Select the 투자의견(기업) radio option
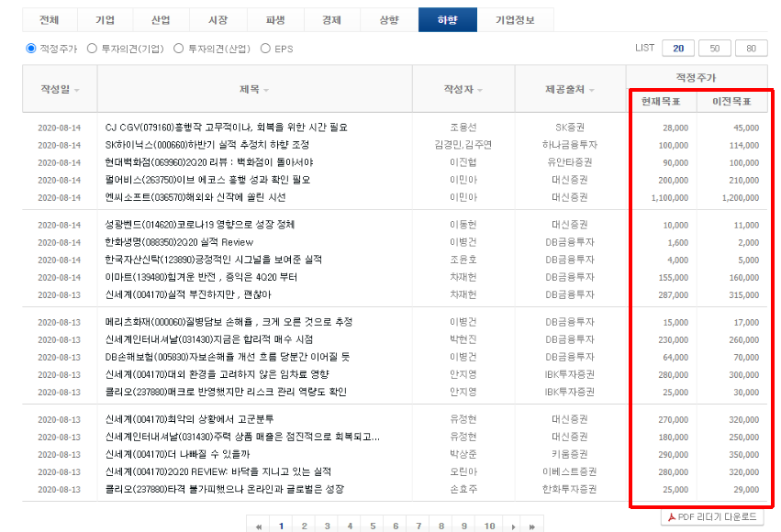Viewport: 781px width, 532px height. click(92, 49)
